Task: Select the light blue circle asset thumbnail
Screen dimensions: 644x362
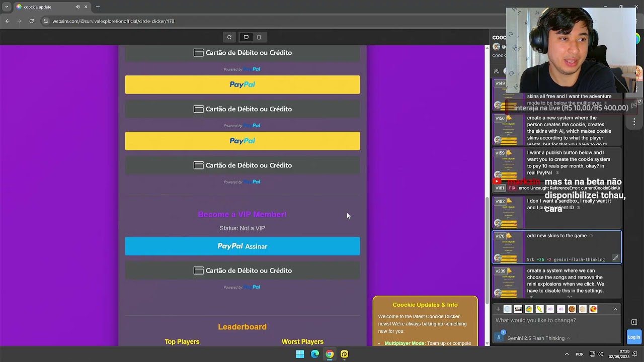Action: click(508, 309)
